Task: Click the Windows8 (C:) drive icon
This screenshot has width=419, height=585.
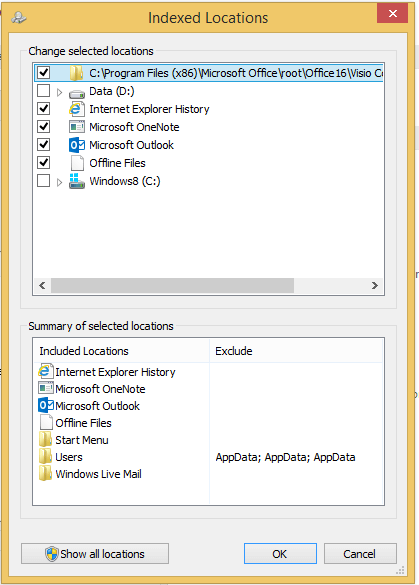Action: click(x=77, y=181)
